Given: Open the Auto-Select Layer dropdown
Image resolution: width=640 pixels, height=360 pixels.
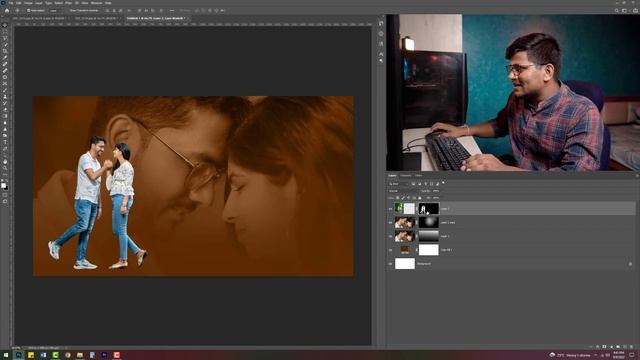Looking at the screenshot, I should 56,10.
